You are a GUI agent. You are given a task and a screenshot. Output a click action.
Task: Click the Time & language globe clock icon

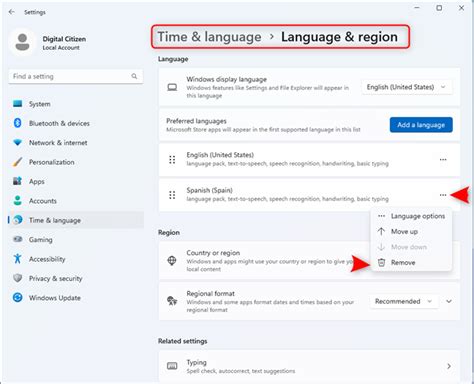pos(18,220)
